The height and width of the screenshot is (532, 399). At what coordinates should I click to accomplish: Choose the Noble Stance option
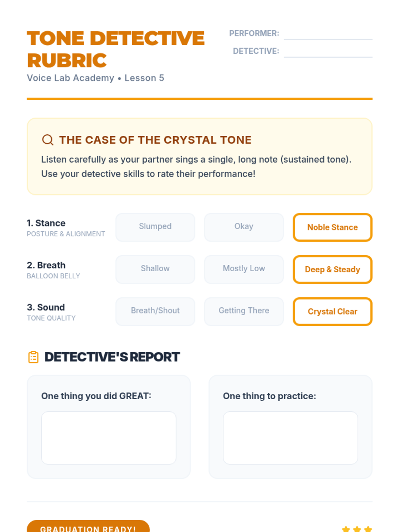tap(332, 227)
